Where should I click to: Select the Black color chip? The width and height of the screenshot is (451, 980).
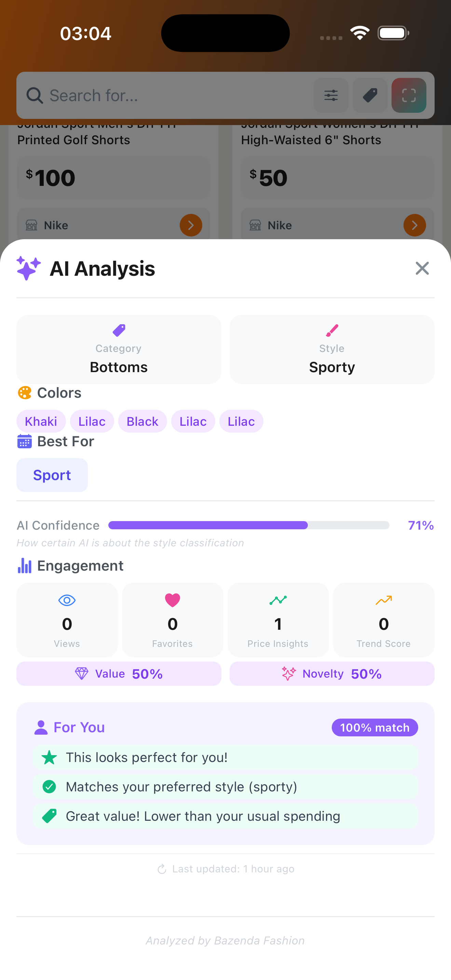(142, 421)
